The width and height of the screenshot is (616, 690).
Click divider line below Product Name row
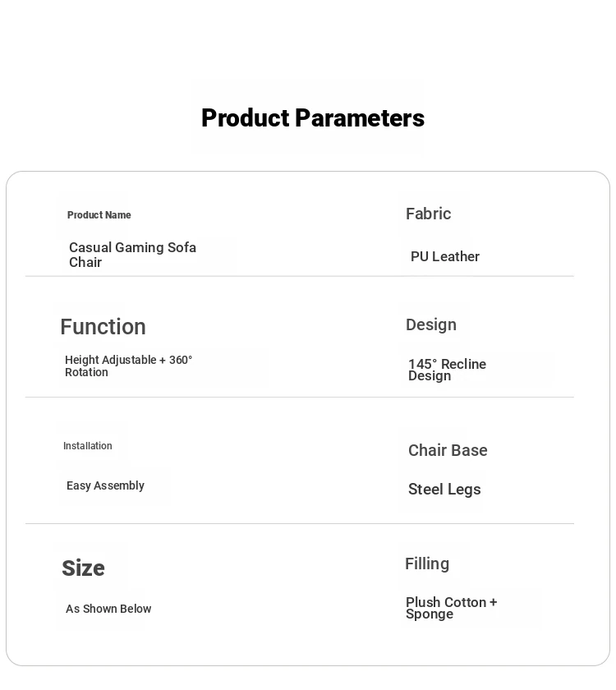click(x=300, y=276)
